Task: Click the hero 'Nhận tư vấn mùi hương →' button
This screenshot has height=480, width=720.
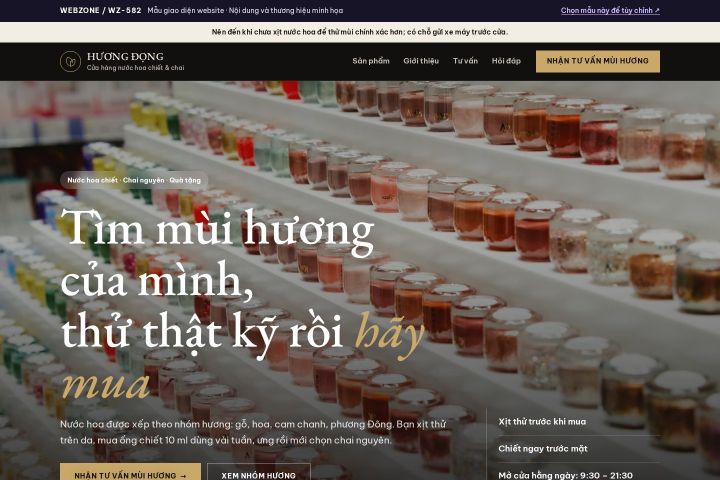Action: click(130, 472)
